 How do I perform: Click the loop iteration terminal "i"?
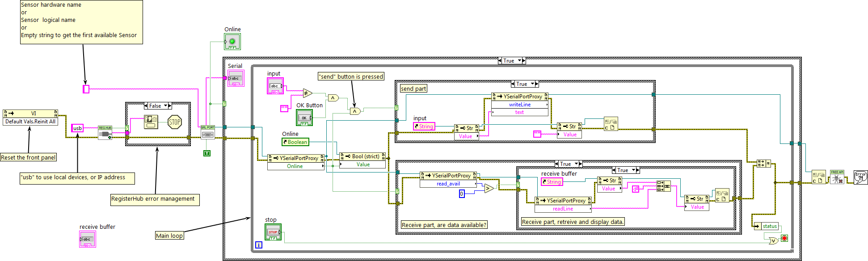click(258, 245)
